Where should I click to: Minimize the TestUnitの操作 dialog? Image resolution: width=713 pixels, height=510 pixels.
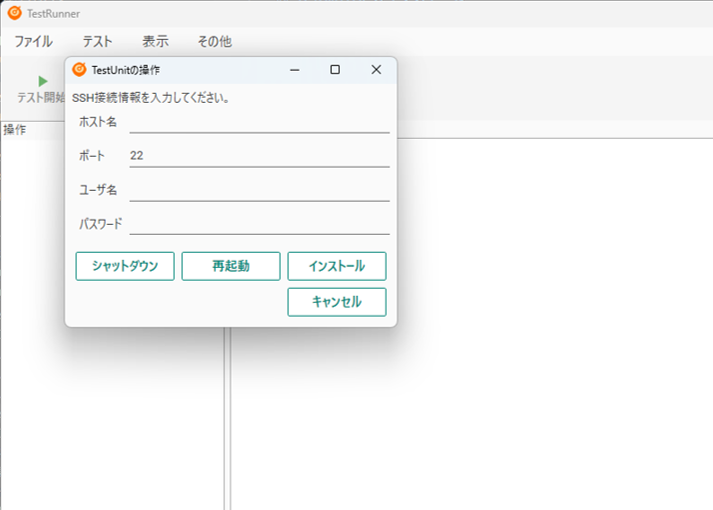point(295,70)
